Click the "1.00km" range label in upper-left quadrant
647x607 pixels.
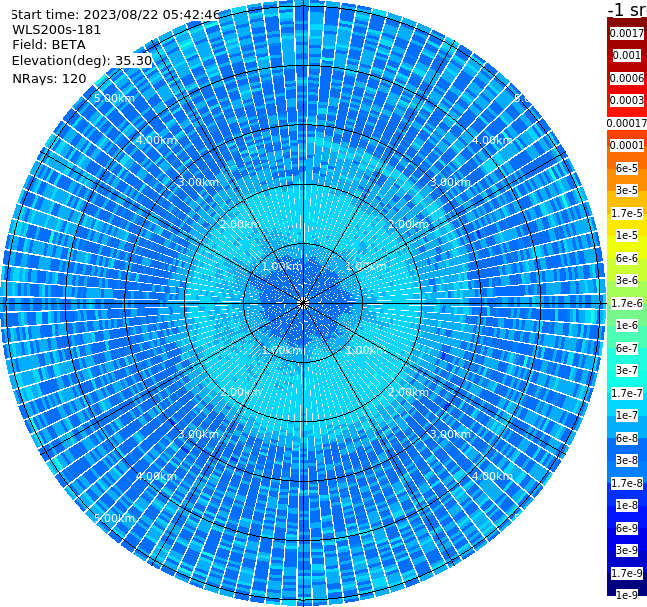pos(283,266)
